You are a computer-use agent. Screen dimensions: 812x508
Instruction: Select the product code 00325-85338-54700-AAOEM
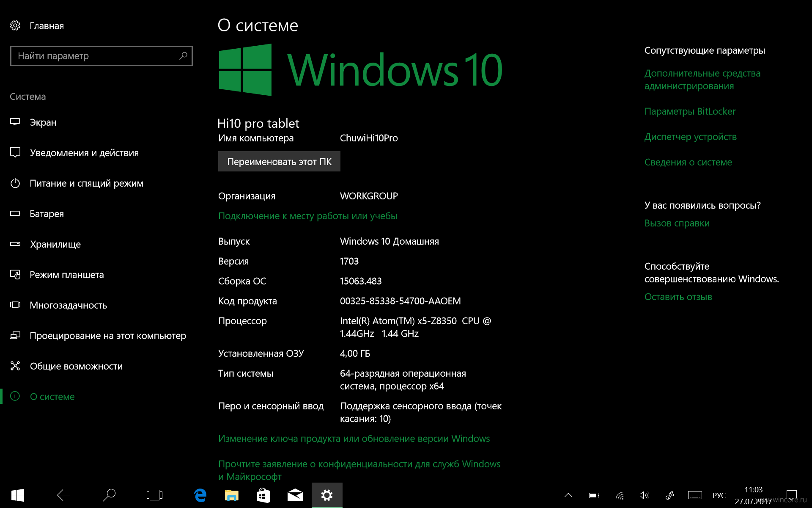tap(400, 301)
